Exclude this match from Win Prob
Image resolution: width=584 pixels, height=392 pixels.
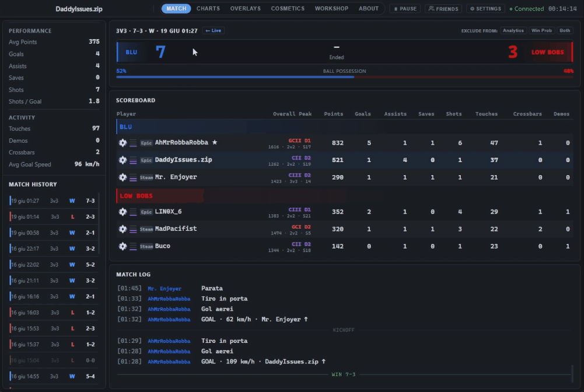[541, 30]
